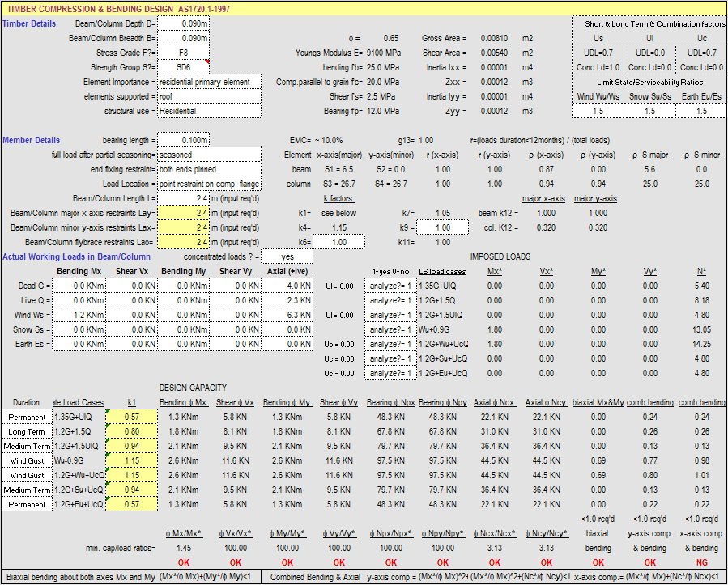Select the Live Q Bending My cell
This screenshot has height=585, width=728.
point(183,300)
